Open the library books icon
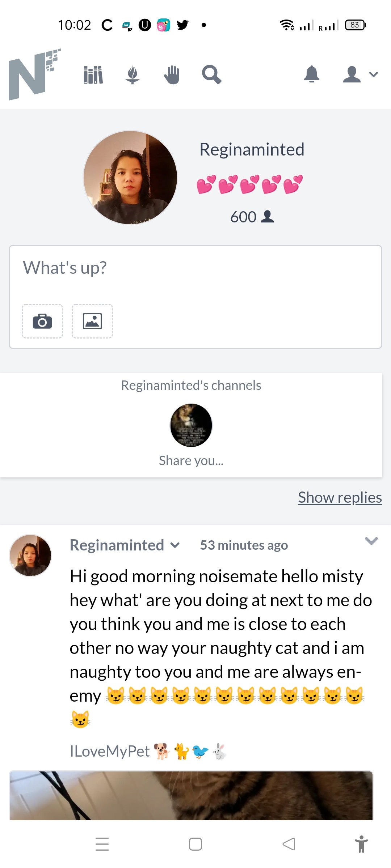The width and height of the screenshot is (391, 868). click(x=93, y=75)
